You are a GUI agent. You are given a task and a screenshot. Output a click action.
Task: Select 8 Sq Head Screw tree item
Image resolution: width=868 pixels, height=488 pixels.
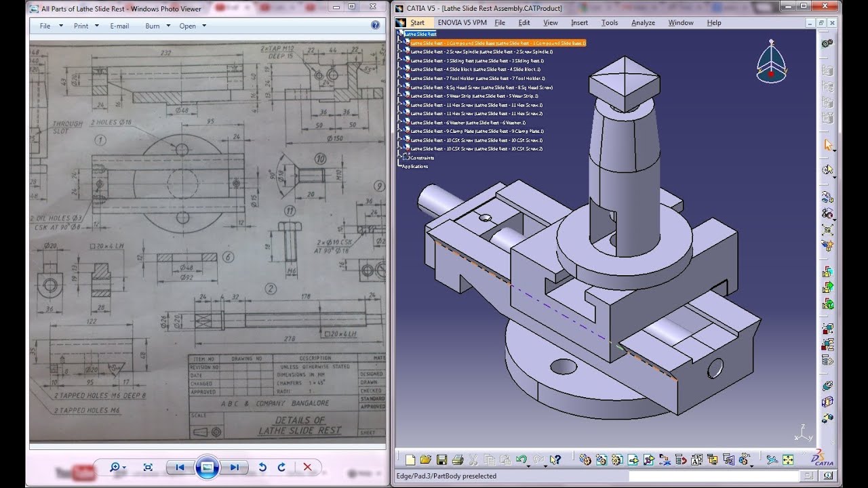pyautogui.click(x=481, y=87)
